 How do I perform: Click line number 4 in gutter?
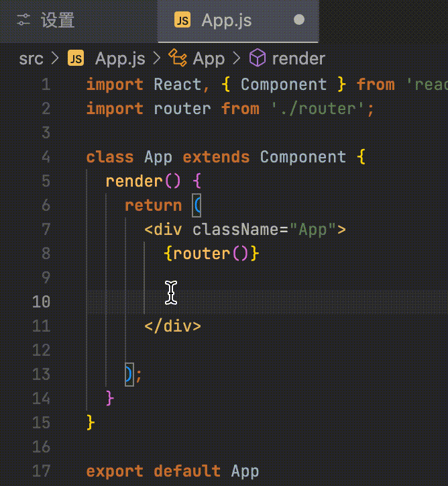46,157
